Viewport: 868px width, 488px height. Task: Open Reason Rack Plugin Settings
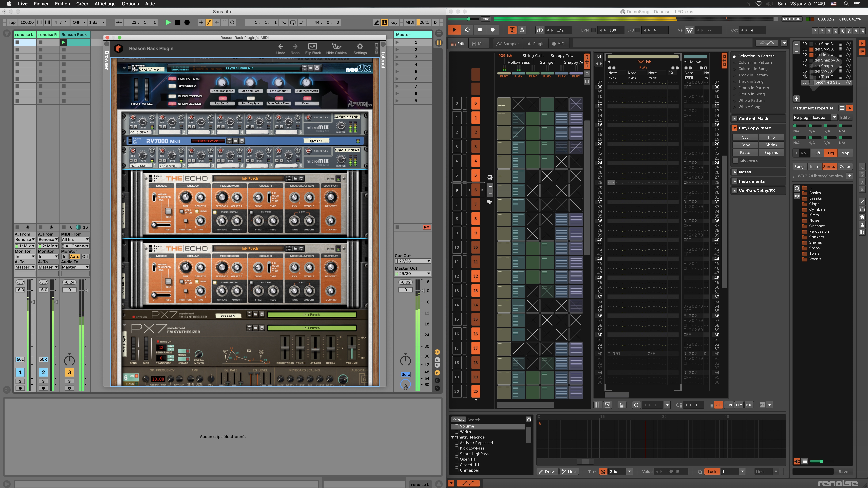tap(360, 49)
